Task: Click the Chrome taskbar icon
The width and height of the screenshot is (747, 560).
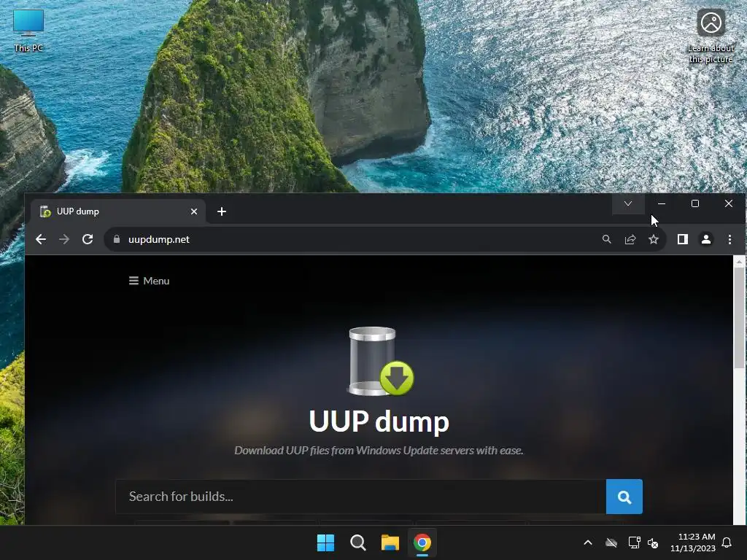Action: click(422, 542)
